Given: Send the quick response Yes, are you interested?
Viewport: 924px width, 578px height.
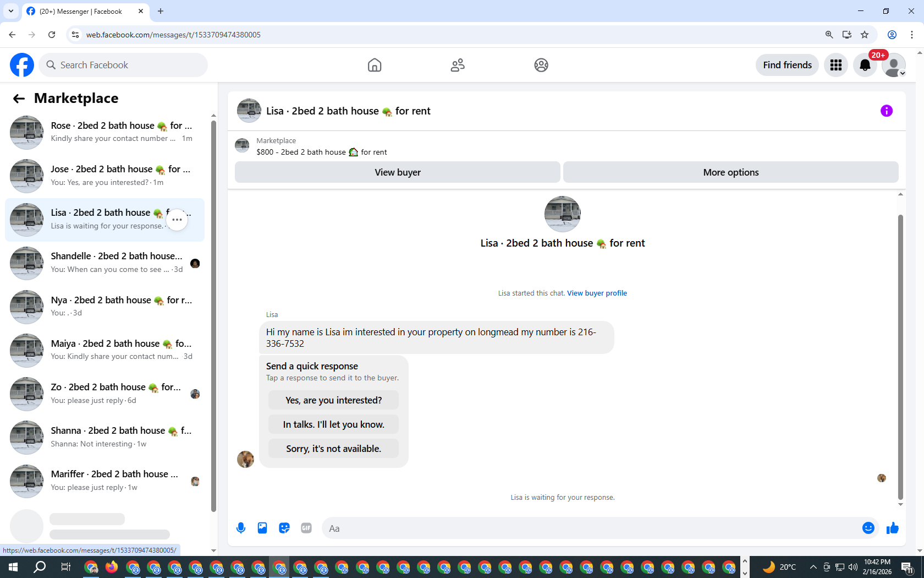Looking at the screenshot, I should (x=333, y=400).
